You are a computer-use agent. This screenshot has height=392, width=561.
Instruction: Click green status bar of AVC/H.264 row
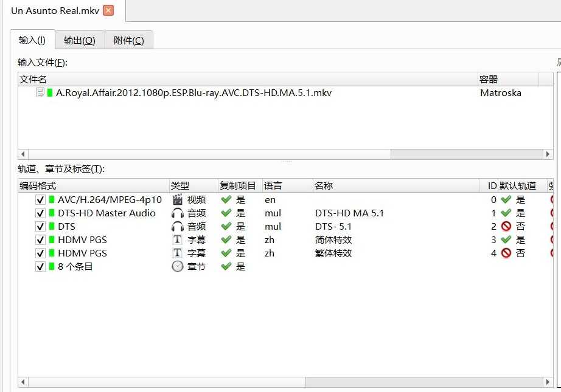[52, 200]
